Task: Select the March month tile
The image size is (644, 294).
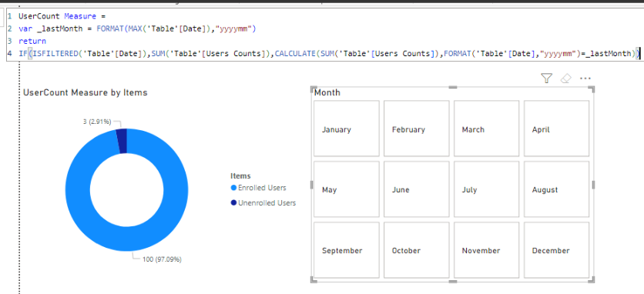Action: [486, 129]
